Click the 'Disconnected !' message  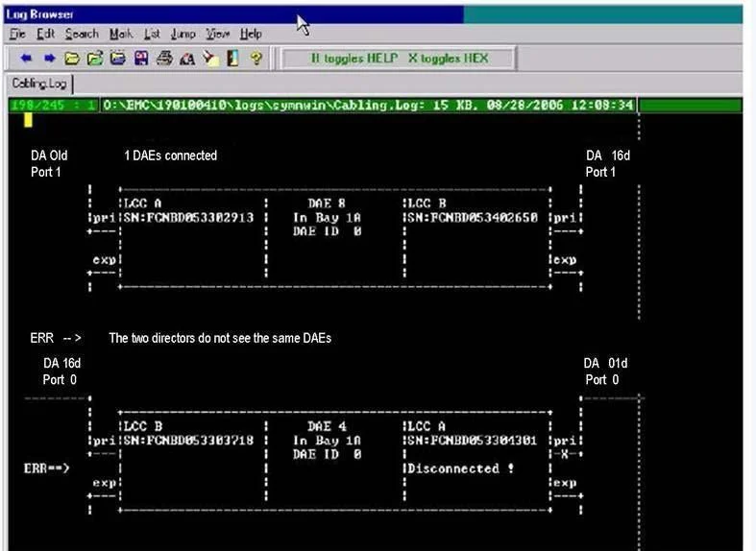point(460,468)
